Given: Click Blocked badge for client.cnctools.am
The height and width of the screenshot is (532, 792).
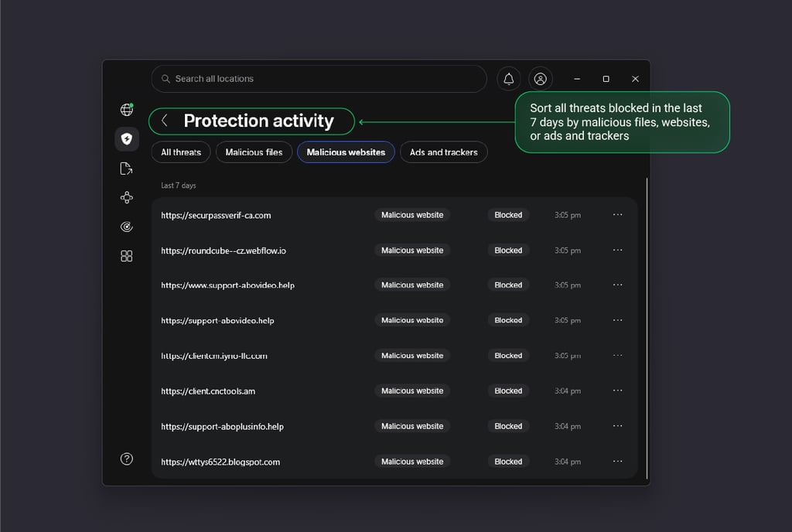Looking at the screenshot, I should 508,391.
